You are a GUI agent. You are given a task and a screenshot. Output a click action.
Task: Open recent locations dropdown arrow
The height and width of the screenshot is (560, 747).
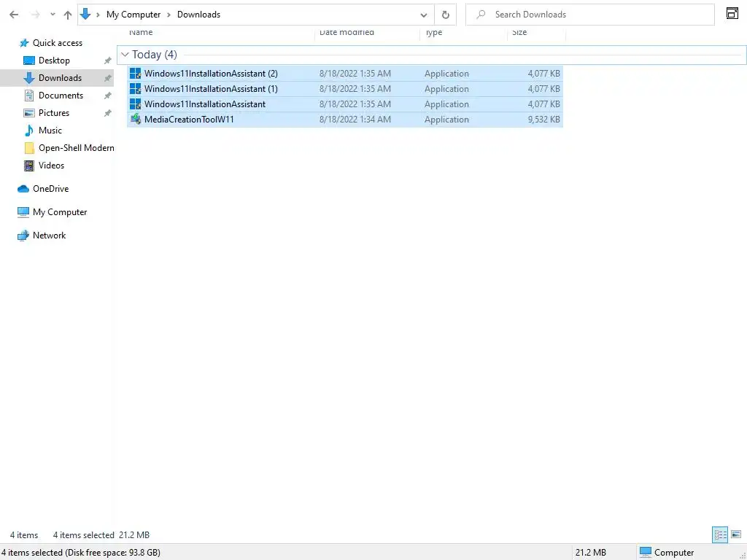[53, 15]
